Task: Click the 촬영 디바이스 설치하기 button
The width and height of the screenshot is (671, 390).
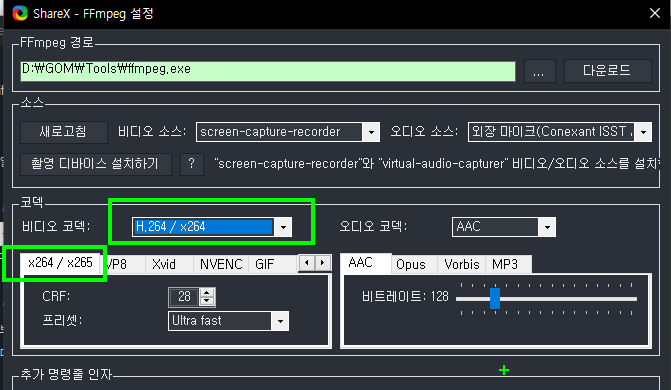Action: pos(96,164)
